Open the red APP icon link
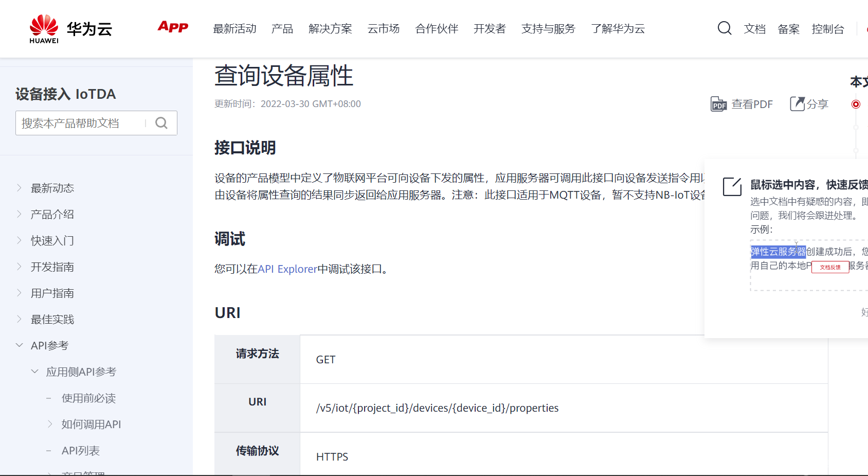Image resolution: width=868 pixels, height=476 pixels. click(x=173, y=27)
